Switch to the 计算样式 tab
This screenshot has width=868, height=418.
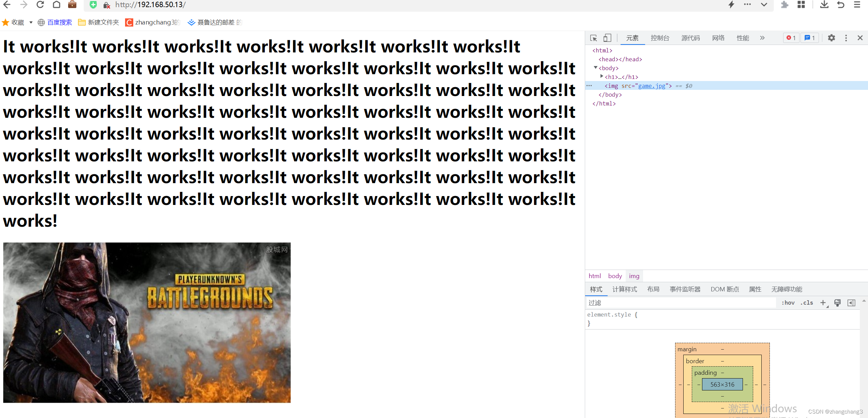click(625, 289)
